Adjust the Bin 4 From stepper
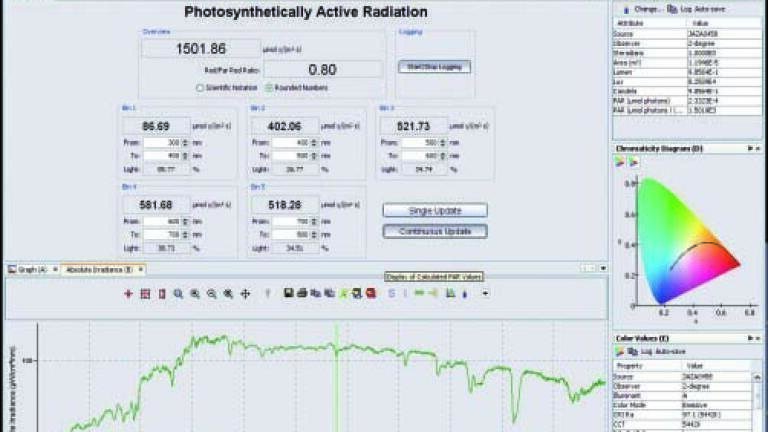 pyautogui.click(x=185, y=221)
